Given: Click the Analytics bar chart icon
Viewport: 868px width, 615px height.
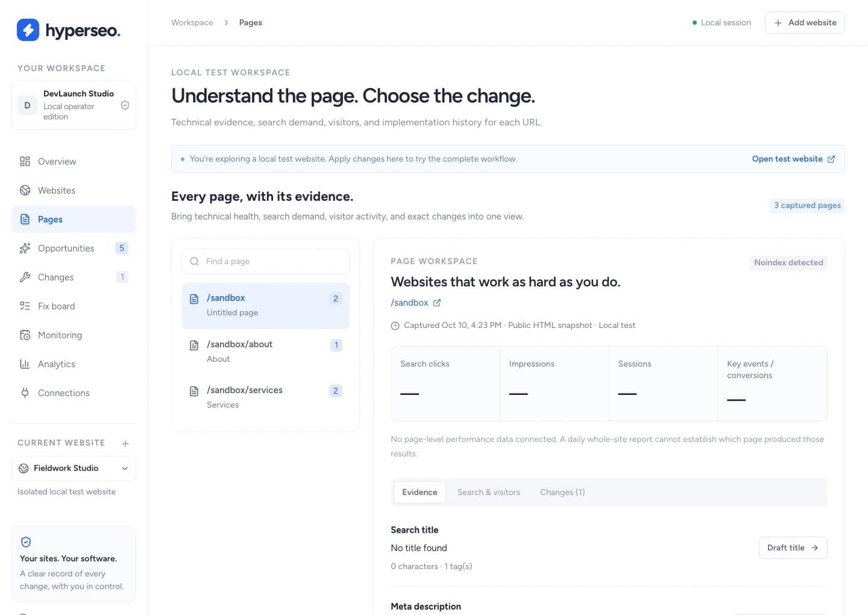Looking at the screenshot, I should tap(25, 364).
